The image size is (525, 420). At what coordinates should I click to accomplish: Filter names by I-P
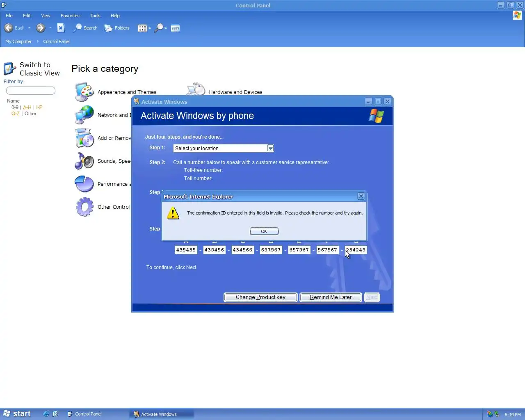[39, 107]
